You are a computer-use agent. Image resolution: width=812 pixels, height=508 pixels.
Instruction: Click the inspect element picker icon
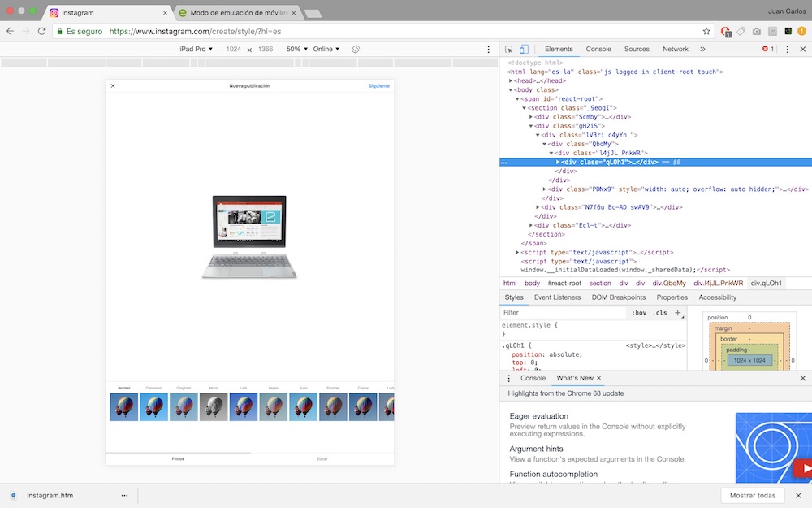[x=508, y=50]
